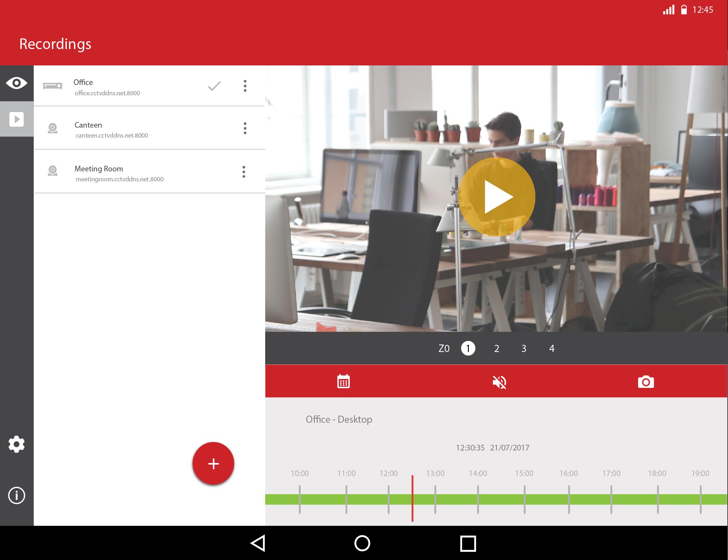Open the recordings playback sidebar icon
This screenshot has width=728, height=560.
(x=17, y=119)
